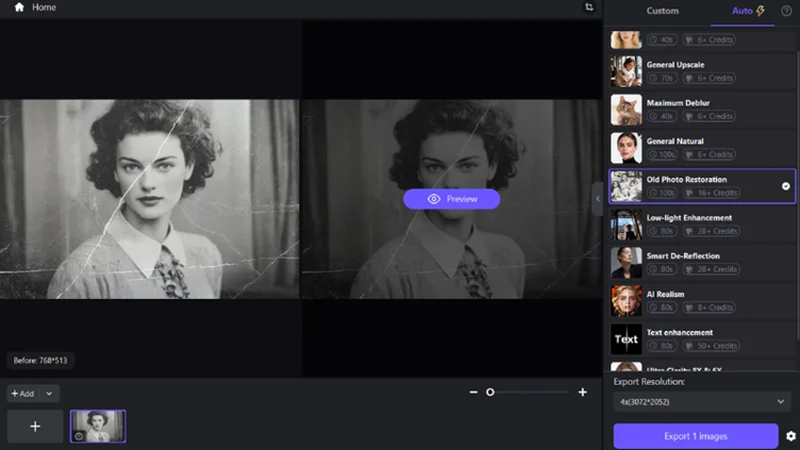Click Text enhancement 50+ Credits badge
800x450 pixels.
pos(711,346)
